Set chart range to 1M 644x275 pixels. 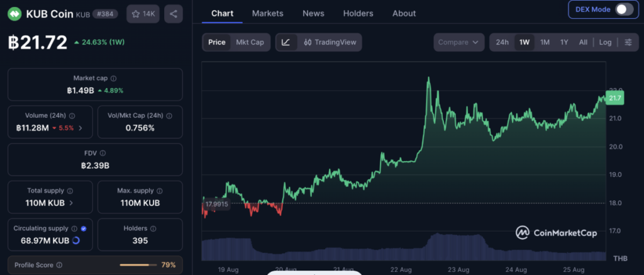point(545,42)
